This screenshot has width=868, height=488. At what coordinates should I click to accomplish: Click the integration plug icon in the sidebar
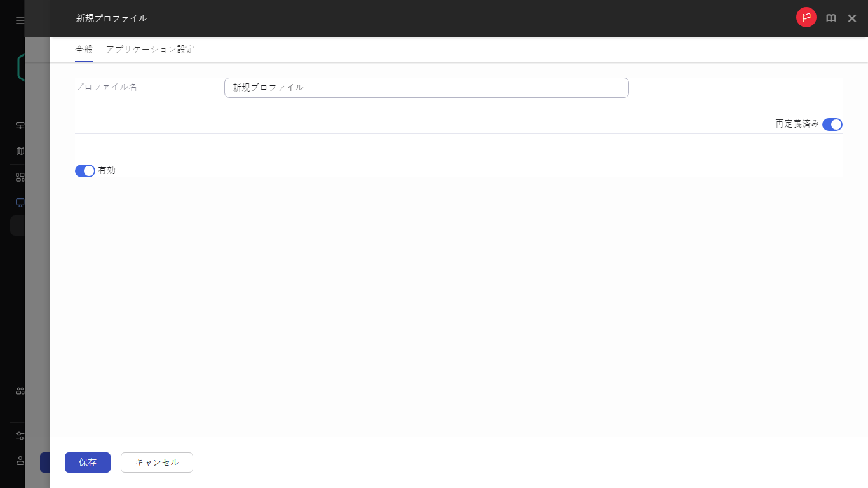pyautogui.click(x=19, y=436)
